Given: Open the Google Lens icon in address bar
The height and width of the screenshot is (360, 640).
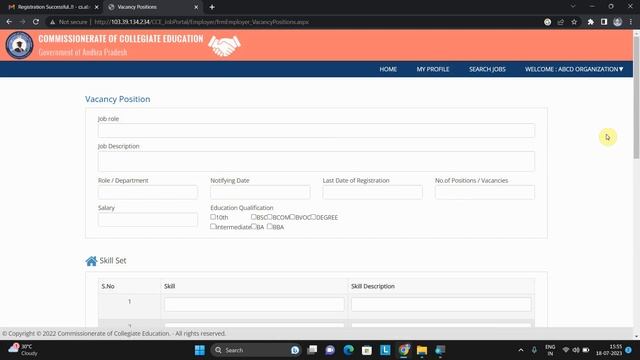Looking at the screenshot, I should (547, 22).
